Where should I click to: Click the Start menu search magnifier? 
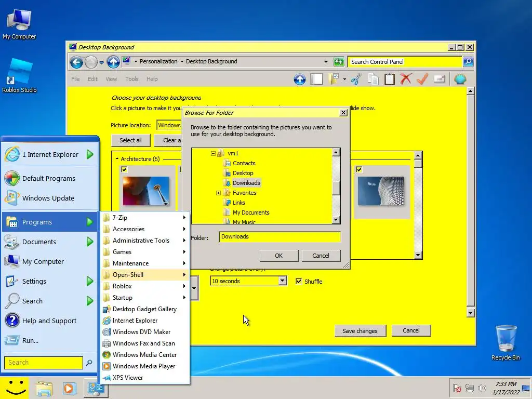[x=89, y=363]
